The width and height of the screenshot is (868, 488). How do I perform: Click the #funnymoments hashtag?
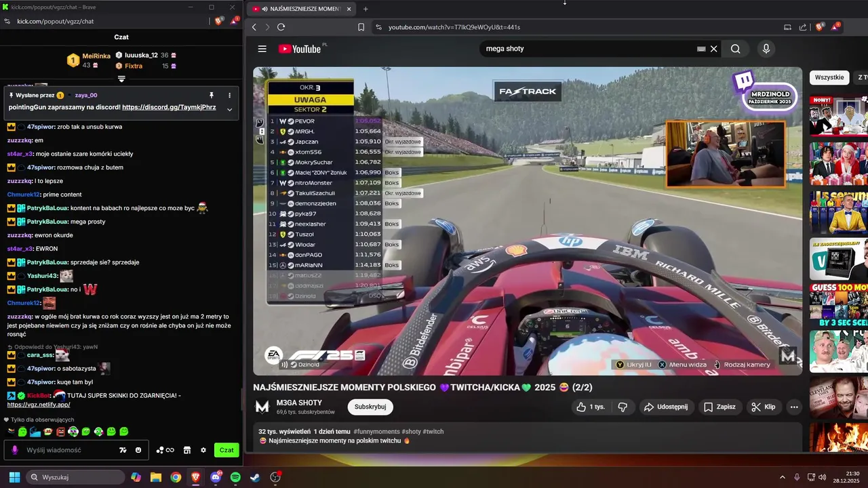(x=377, y=431)
